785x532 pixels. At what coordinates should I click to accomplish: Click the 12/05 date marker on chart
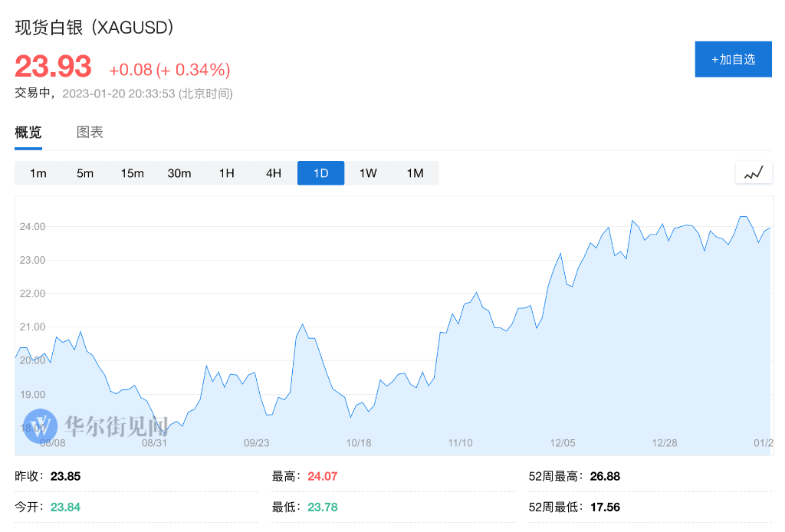(563, 443)
